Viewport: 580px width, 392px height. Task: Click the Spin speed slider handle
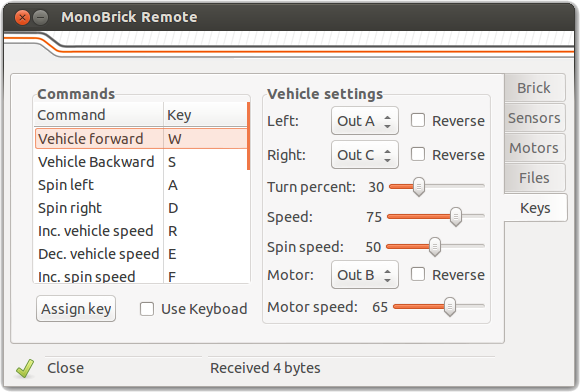pos(435,247)
